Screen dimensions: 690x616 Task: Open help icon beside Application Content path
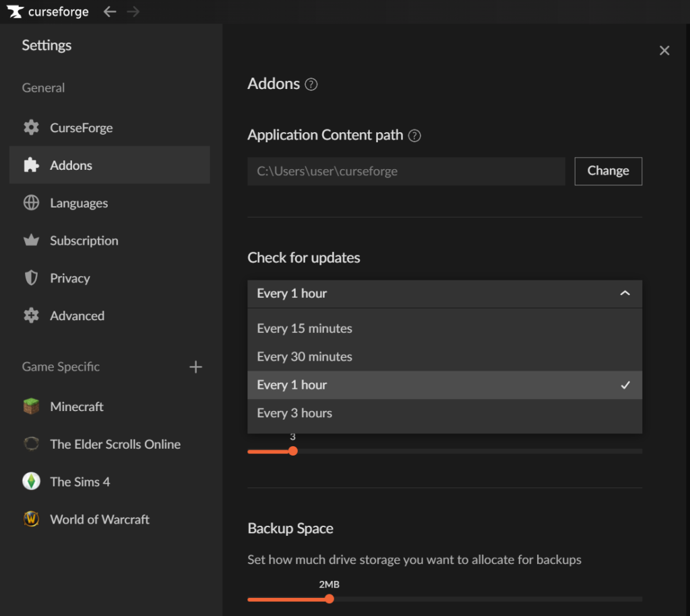click(x=414, y=135)
